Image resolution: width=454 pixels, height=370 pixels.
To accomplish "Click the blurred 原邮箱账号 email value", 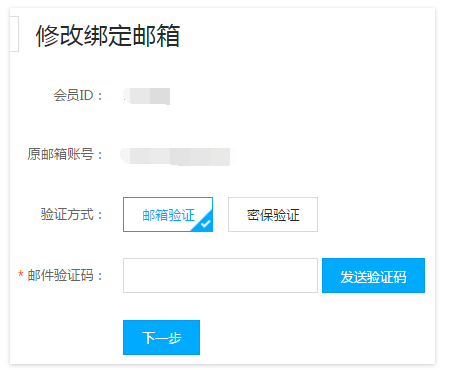I will pyautogui.click(x=176, y=156).
